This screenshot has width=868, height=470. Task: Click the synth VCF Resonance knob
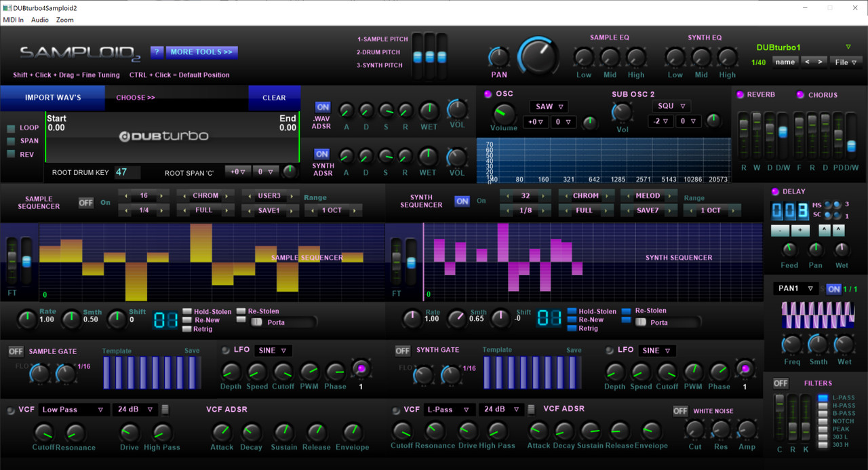(435, 431)
